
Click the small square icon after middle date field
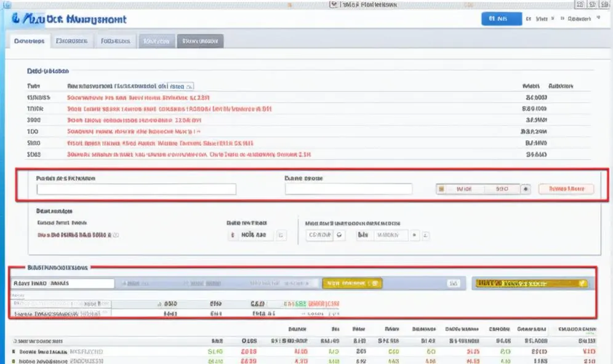coord(281,235)
